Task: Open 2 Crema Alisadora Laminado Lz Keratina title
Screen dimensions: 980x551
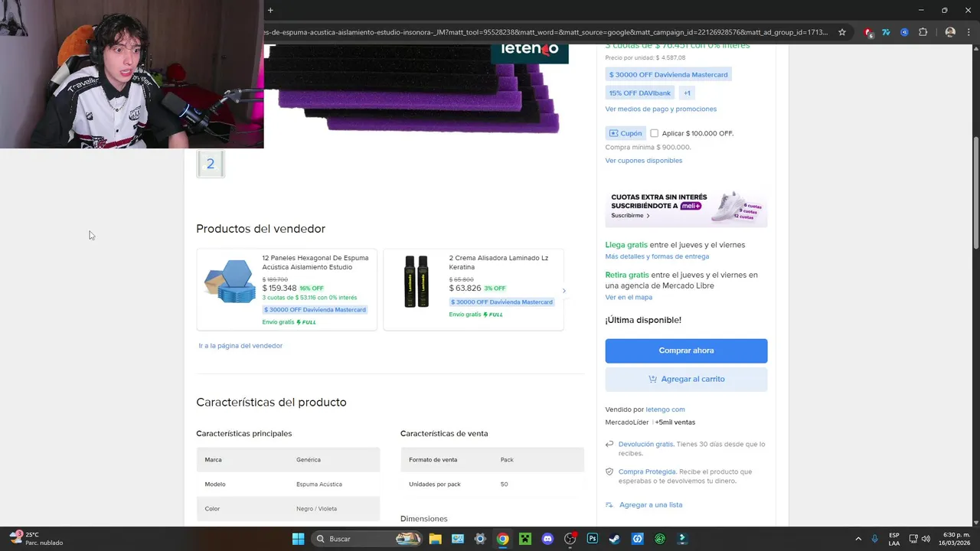Action: pos(498,262)
